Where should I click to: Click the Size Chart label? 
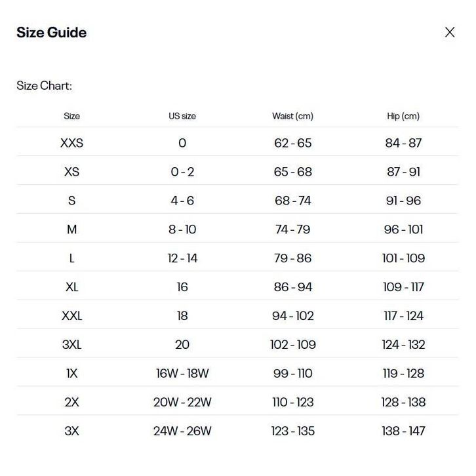(x=44, y=86)
